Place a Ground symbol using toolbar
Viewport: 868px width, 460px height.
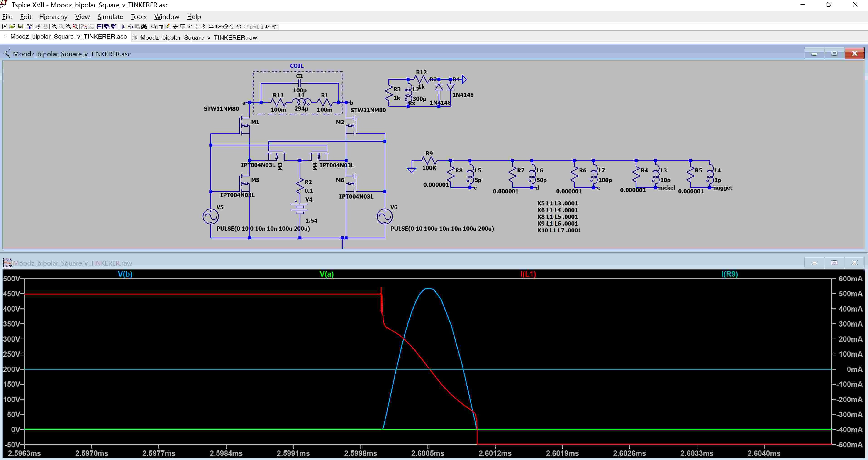click(176, 26)
